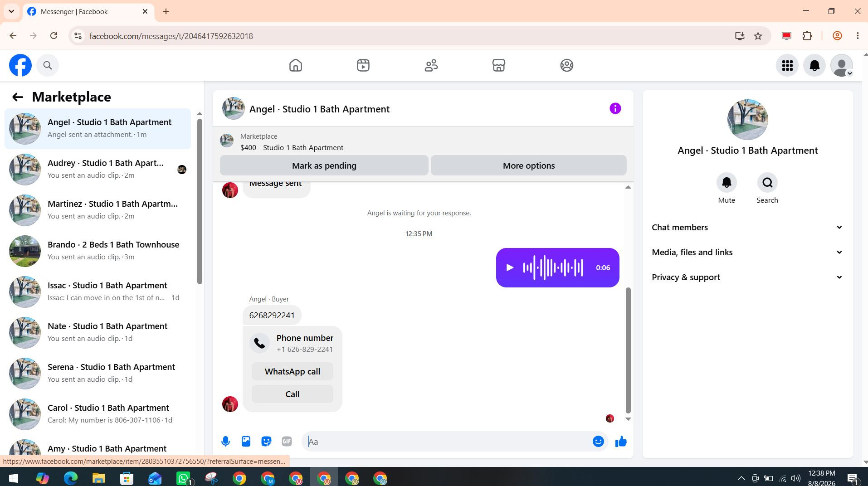Viewport: 868px width, 486px height.
Task: Open Martinez Studio 1 Bath chat
Action: coord(98,210)
